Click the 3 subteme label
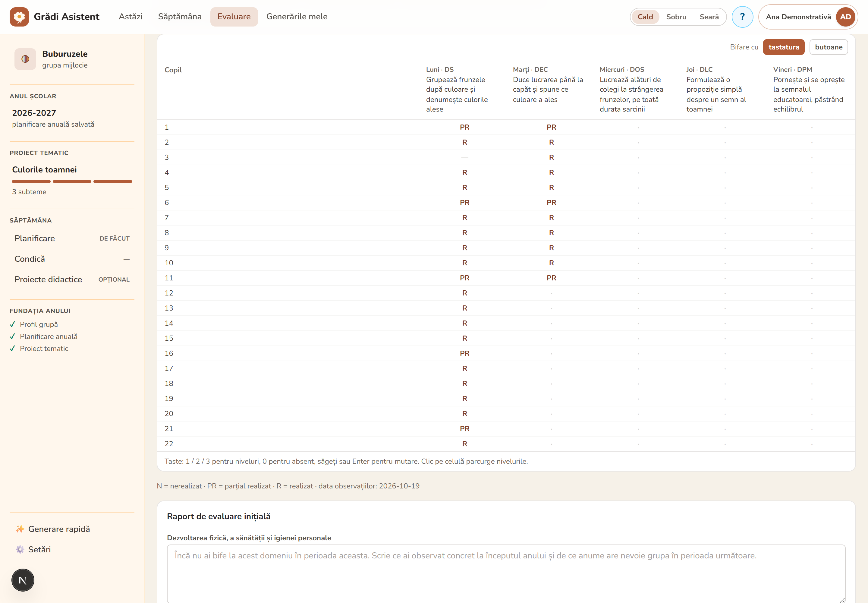This screenshot has width=868, height=603. pos(29,191)
